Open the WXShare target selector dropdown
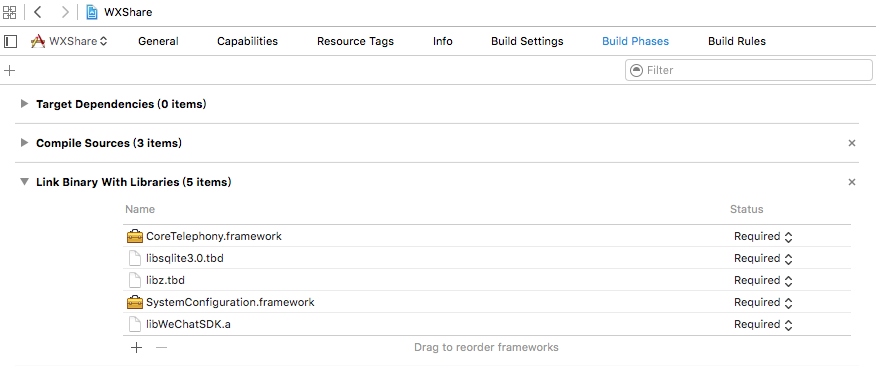The image size is (876, 366). (x=69, y=41)
